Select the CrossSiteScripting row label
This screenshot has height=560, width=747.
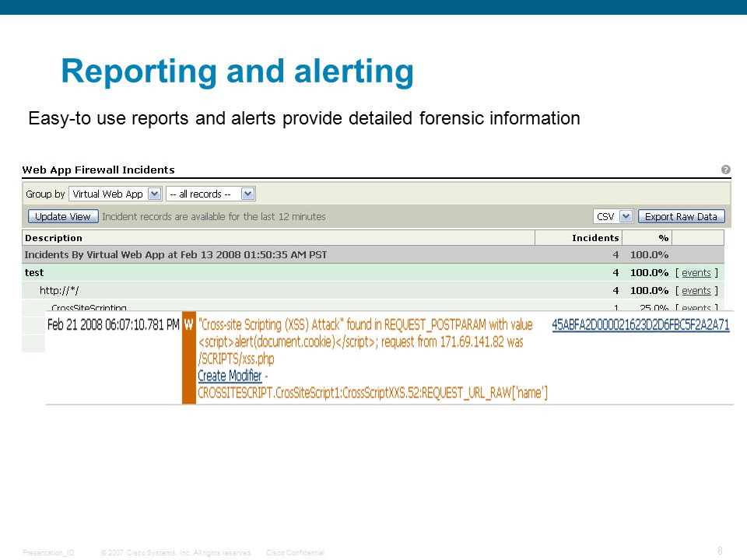click(89, 308)
